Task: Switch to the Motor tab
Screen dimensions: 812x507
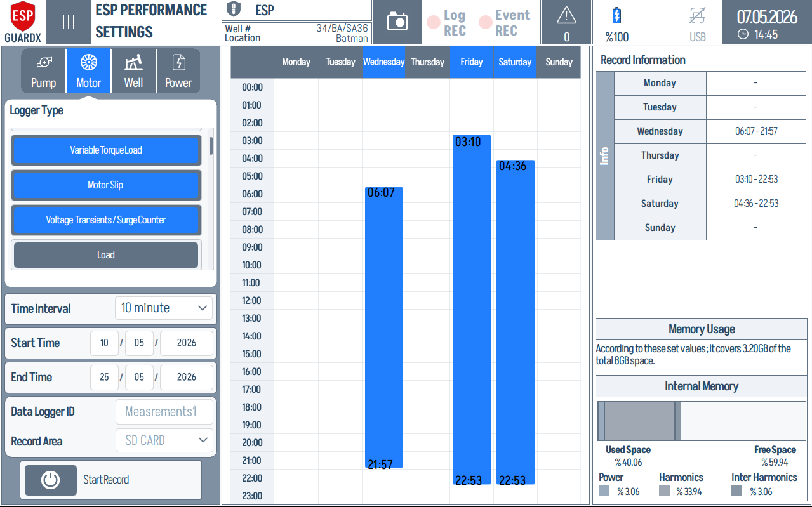Action: click(88, 71)
